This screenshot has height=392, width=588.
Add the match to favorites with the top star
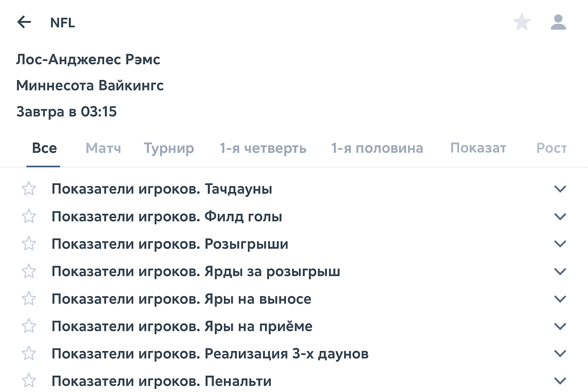(x=522, y=22)
